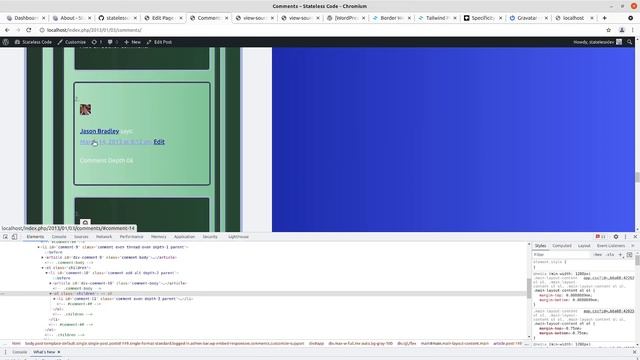Switch to Gravatar browser tab

point(527,18)
